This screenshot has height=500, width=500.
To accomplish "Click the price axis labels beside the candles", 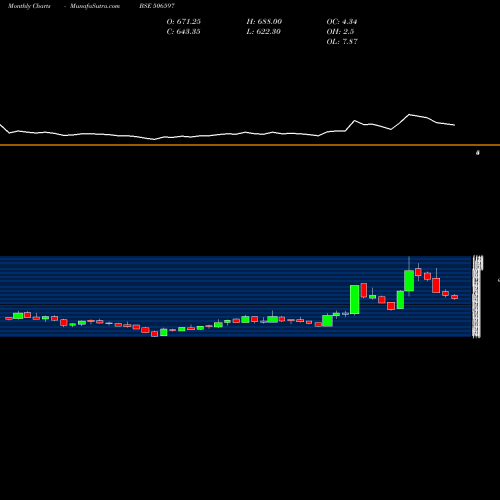I will [x=477, y=296].
